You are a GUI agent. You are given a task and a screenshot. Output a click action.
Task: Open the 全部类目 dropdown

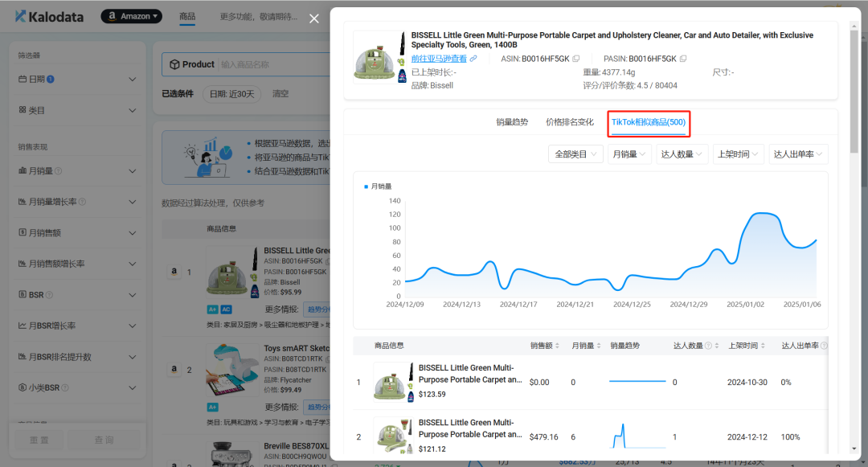[575, 153]
